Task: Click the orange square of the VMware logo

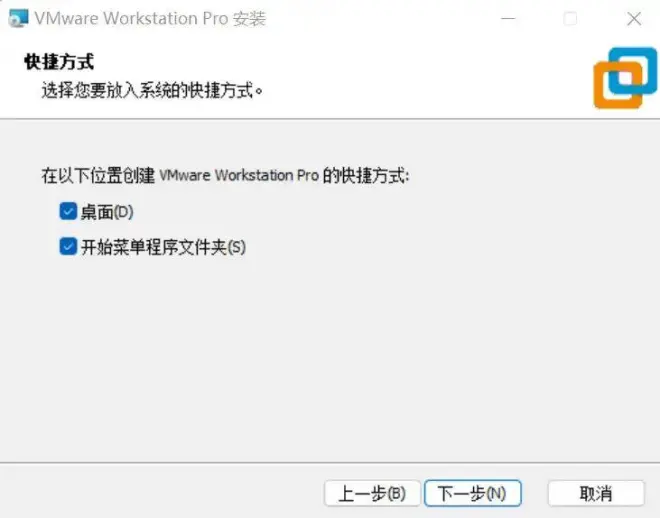Action: [x=617, y=85]
